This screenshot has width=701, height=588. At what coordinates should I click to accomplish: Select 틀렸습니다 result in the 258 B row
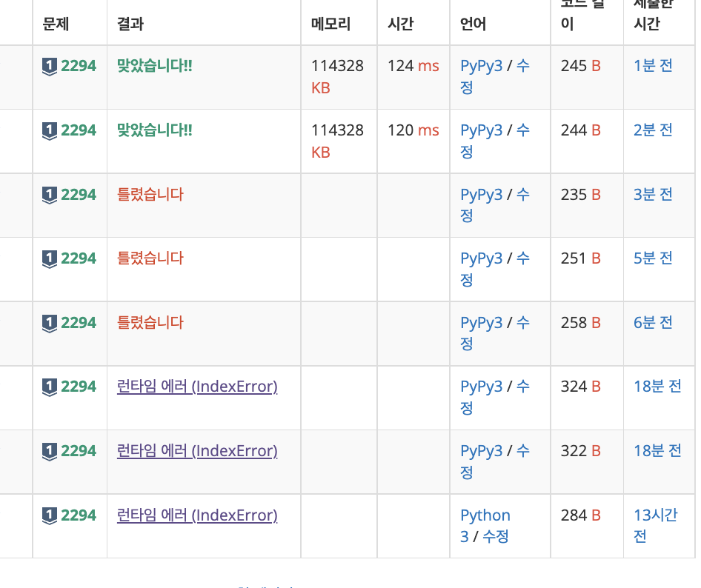click(x=150, y=323)
